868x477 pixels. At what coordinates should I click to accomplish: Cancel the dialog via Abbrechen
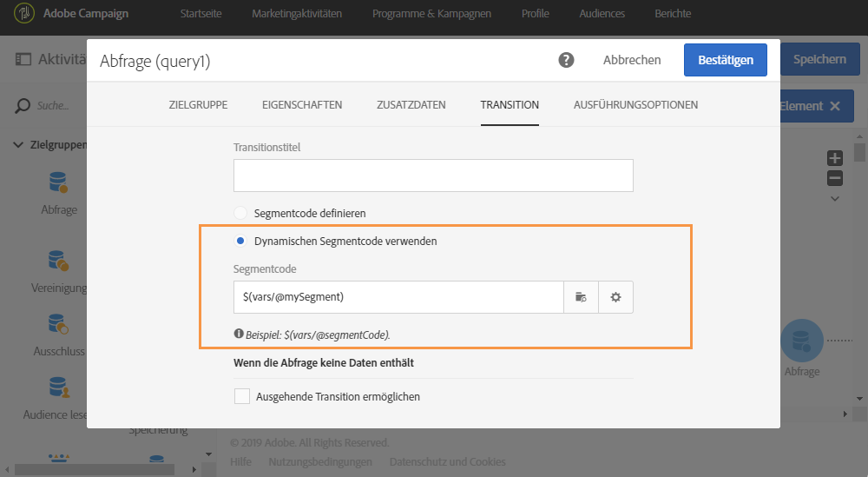pyautogui.click(x=632, y=60)
